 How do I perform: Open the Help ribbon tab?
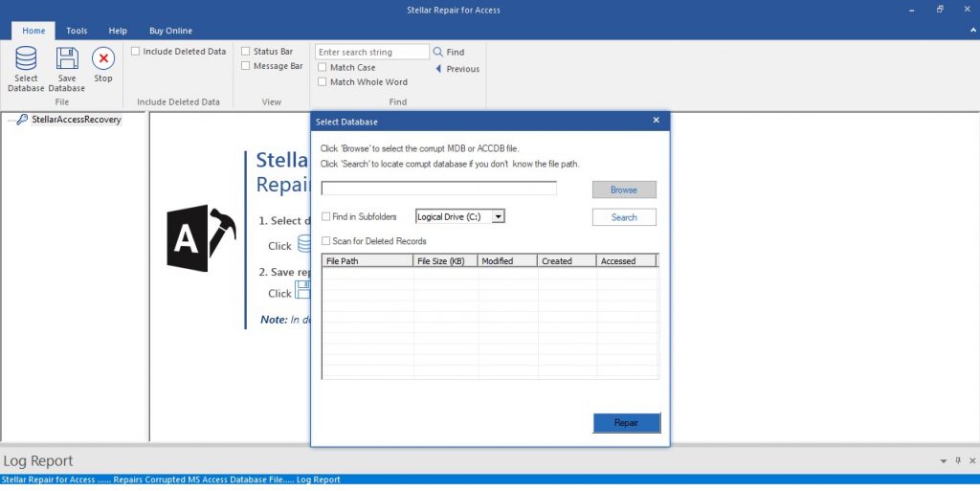118,31
